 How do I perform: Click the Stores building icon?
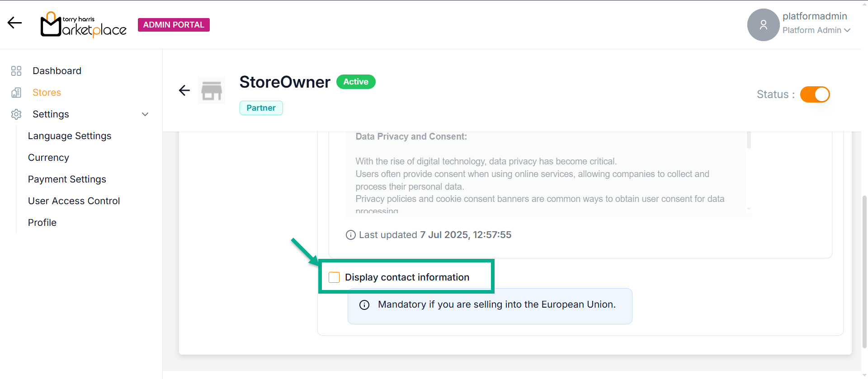click(x=16, y=93)
